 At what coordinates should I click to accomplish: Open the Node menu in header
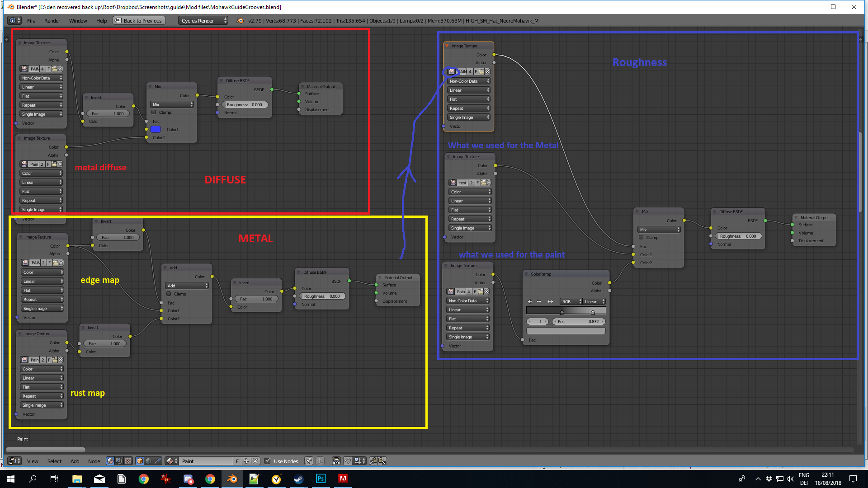coord(94,461)
